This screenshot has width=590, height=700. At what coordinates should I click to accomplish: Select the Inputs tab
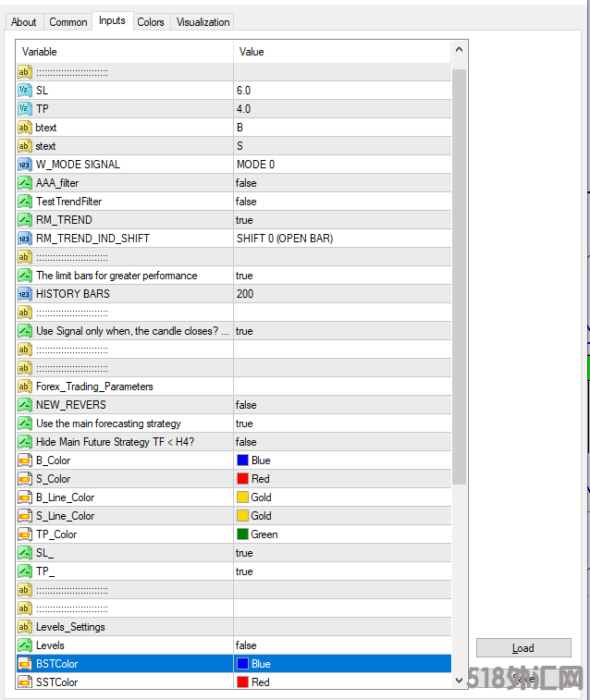[x=112, y=21]
